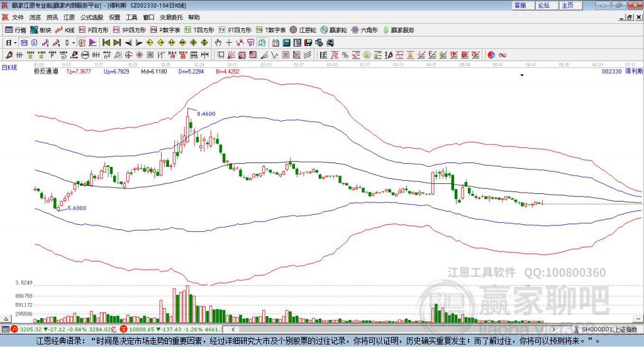Screen dimensions: 644x347
Task: Open the T四方形 tool
Action: (199, 30)
